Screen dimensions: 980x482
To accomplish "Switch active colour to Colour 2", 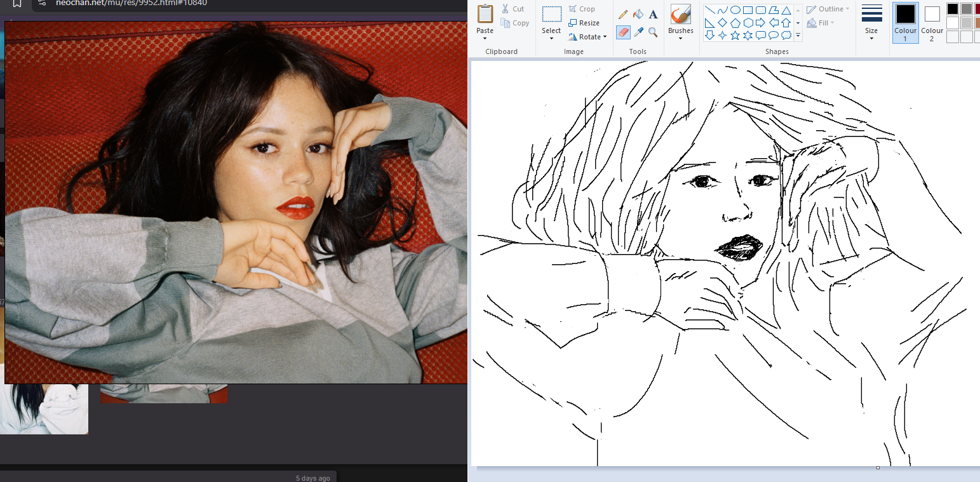I will coord(932,23).
